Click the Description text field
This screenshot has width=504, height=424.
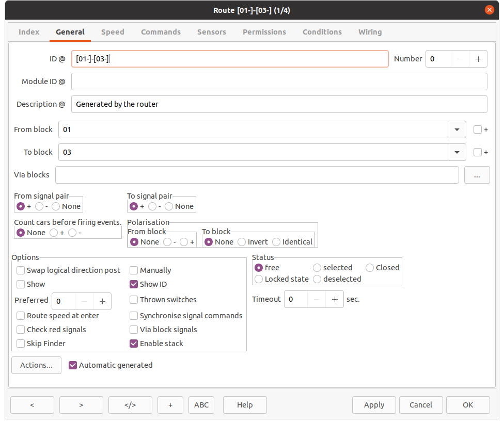click(x=279, y=104)
